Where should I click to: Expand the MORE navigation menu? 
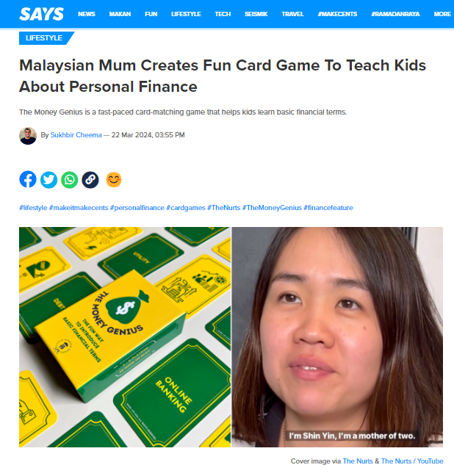[442, 14]
